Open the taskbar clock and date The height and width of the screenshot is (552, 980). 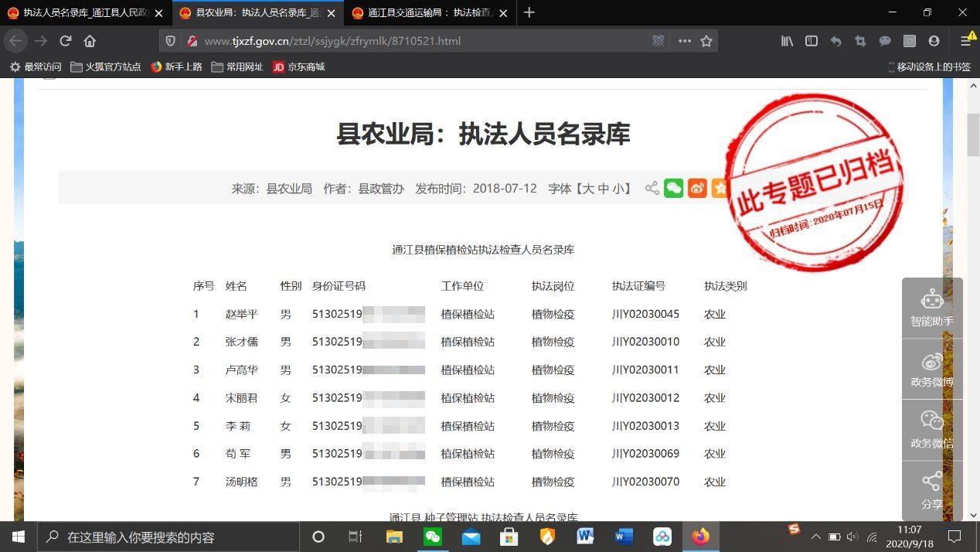click(x=910, y=537)
